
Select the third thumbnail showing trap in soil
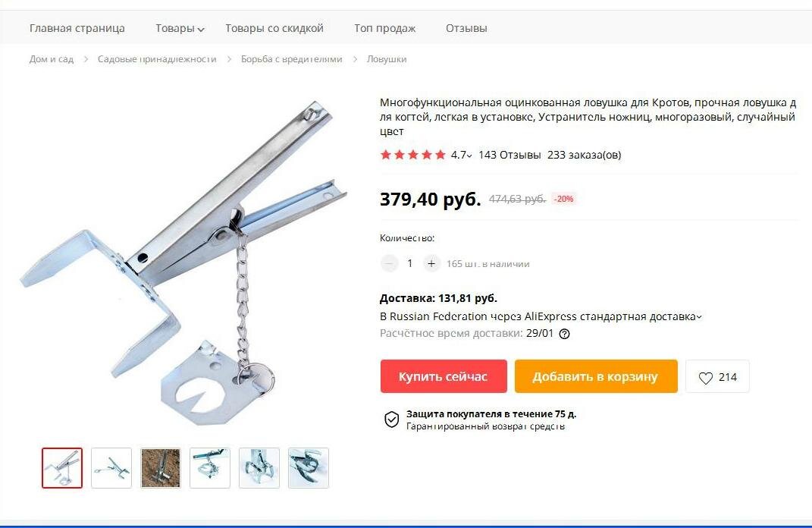161,468
